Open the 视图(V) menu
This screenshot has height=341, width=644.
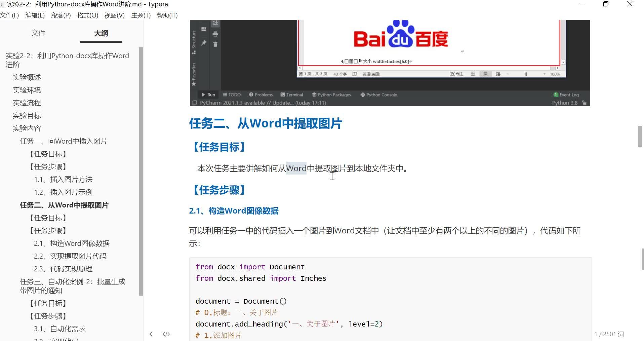[x=114, y=15]
